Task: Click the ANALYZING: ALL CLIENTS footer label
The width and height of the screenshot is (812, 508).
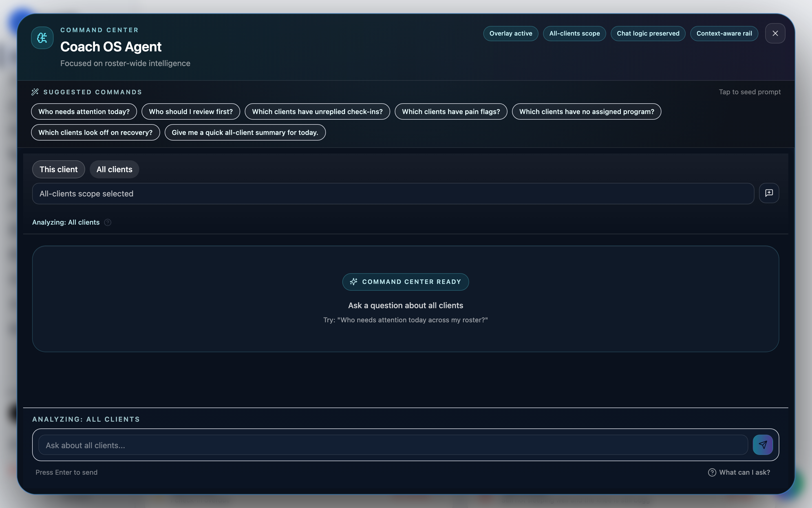Action: tap(86, 419)
